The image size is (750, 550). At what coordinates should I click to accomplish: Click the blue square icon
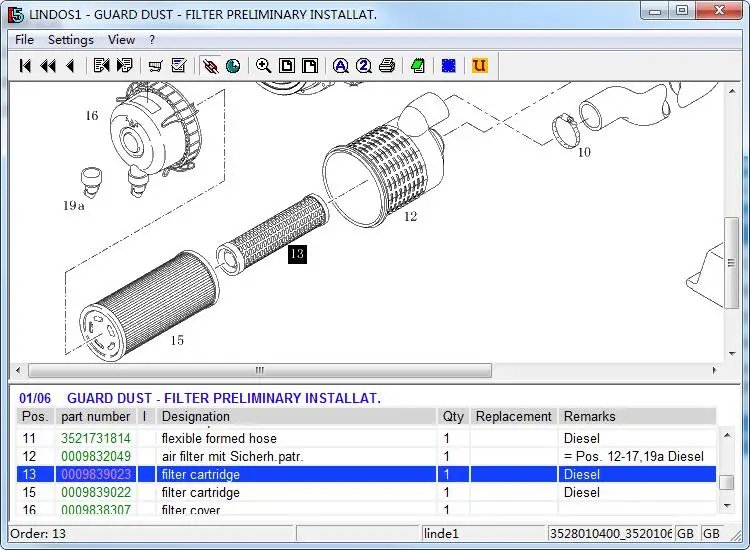[x=449, y=66]
